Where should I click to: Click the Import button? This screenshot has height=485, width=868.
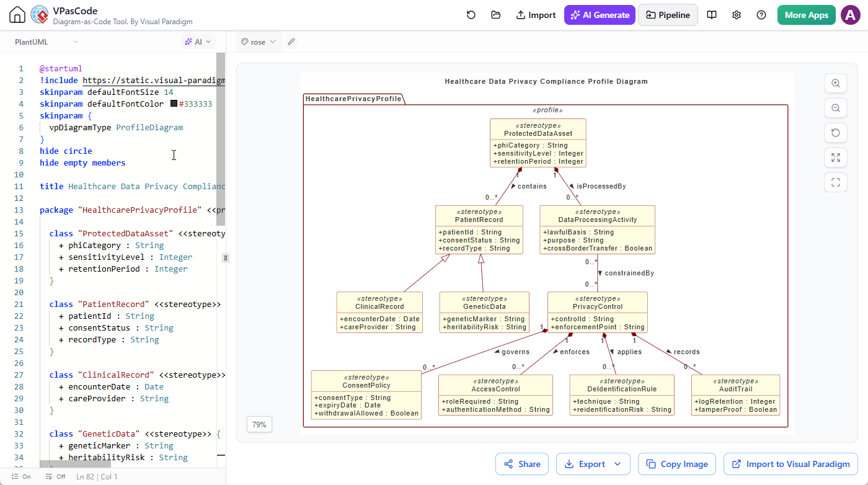click(x=536, y=15)
